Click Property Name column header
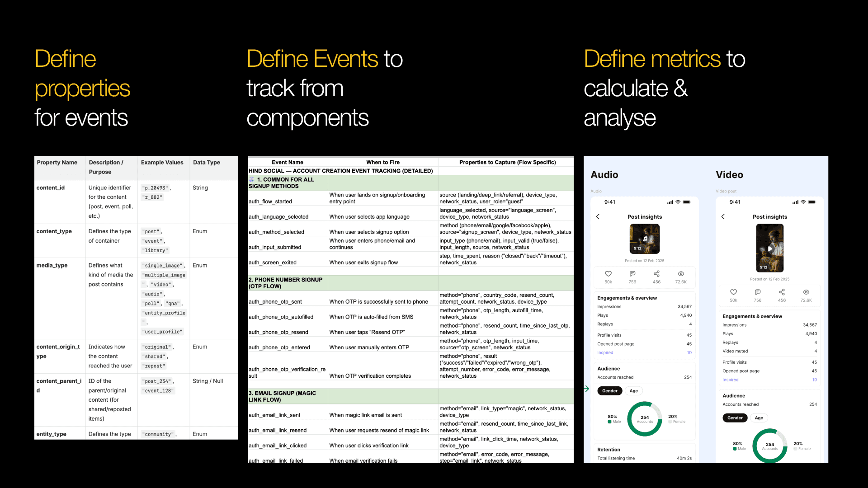Image resolution: width=868 pixels, height=488 pixels. tap(57, 163)
